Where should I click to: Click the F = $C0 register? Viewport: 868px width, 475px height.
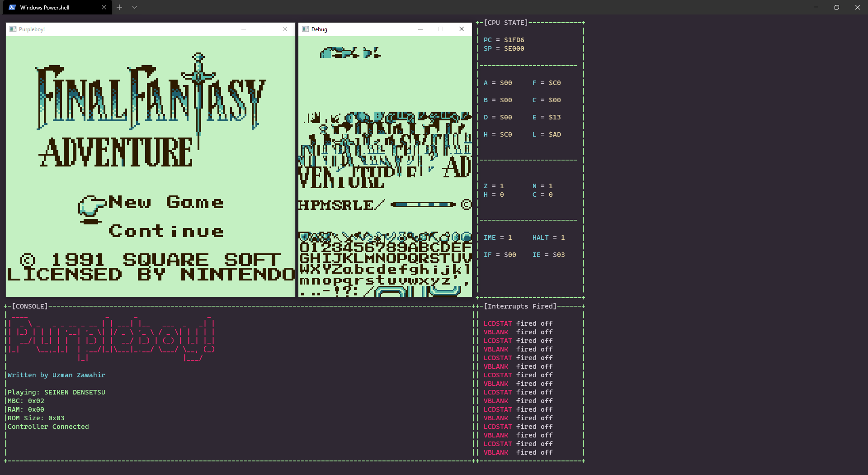(x=547, y=83)
